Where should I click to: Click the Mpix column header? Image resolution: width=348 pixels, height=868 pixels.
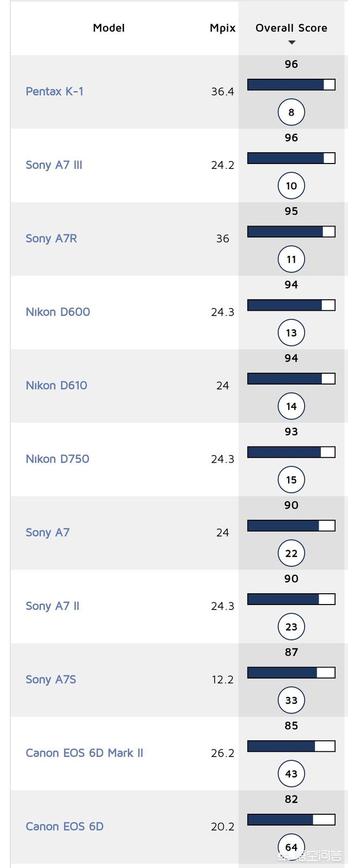tap(222, 28)
